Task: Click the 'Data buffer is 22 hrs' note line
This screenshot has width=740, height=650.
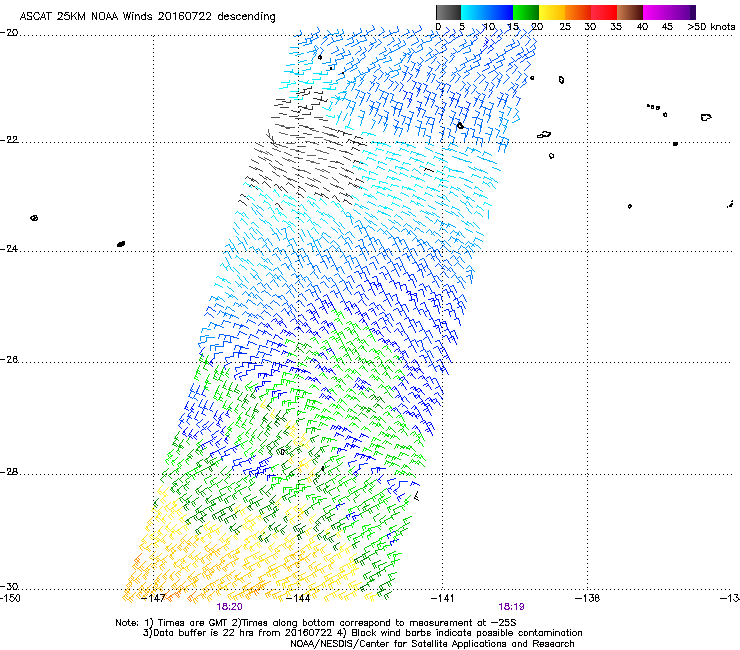Action: [362, 633]
